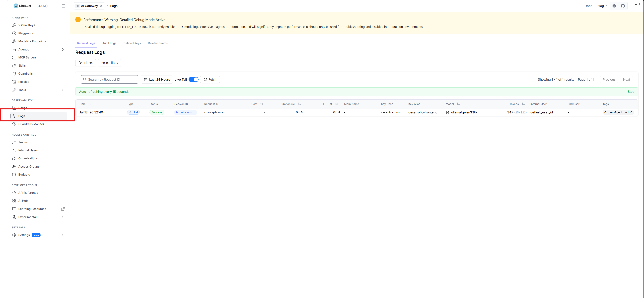The image size is (644, 298).
Task: Open the GitHub repository icon
Action: [623, 6]
